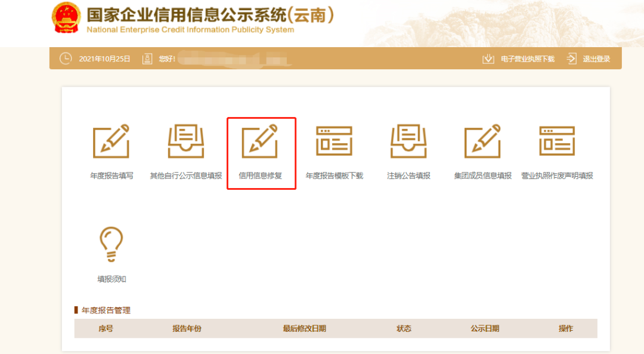Click the exit icon beside 退出登录

[571, 59]
